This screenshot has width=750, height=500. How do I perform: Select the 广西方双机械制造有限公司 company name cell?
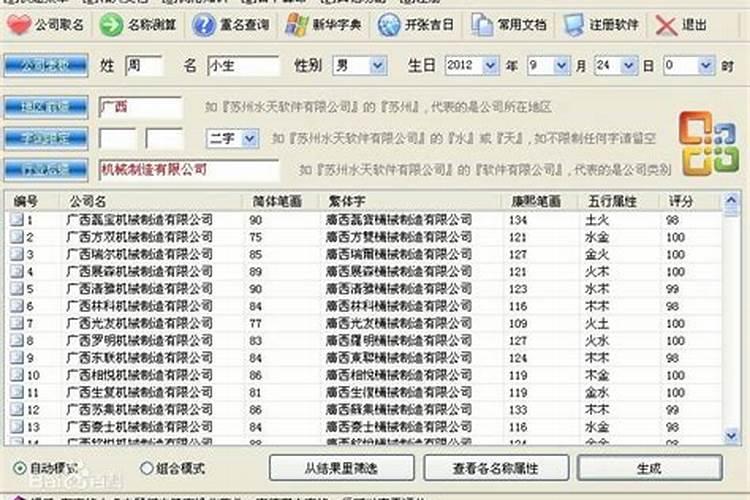point(139,237)
